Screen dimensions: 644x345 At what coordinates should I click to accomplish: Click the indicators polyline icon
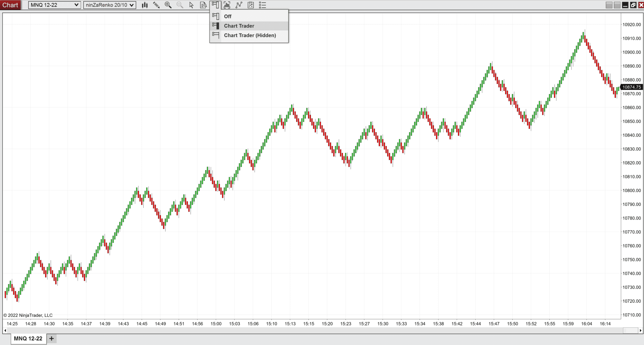point(239,5)
